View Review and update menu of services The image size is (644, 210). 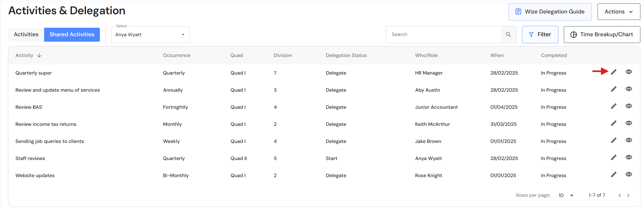click(629, 89)
